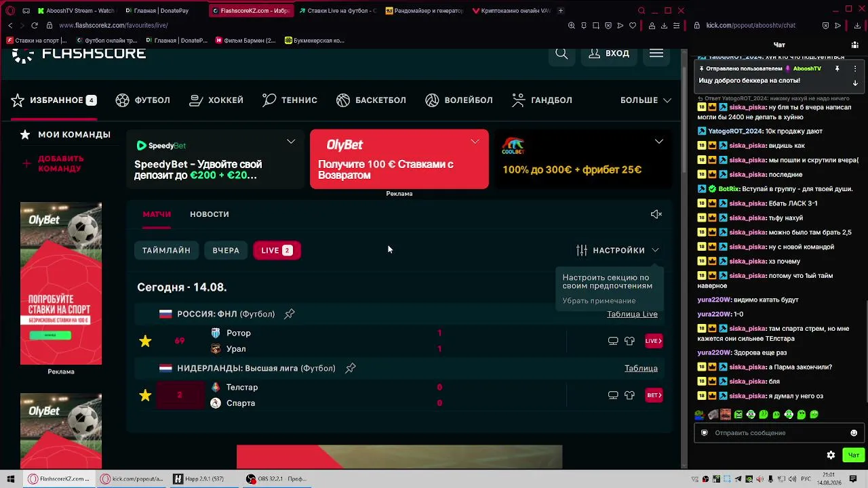Open TV icon for Телстар – Спарта match
The image size is (868, 488).
tap(613, 395)
